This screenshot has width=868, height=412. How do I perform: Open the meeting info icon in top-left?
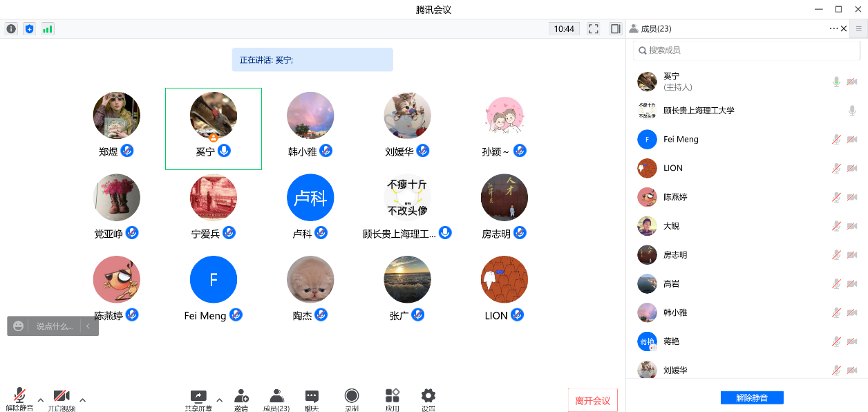[x=11, y=29]
